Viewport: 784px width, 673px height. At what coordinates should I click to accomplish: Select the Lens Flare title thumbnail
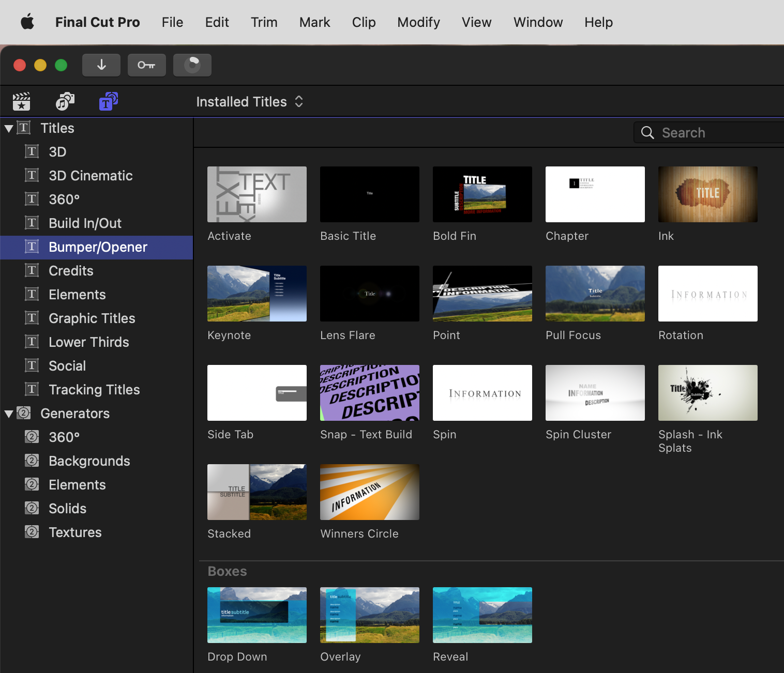[x=370, y=294]
